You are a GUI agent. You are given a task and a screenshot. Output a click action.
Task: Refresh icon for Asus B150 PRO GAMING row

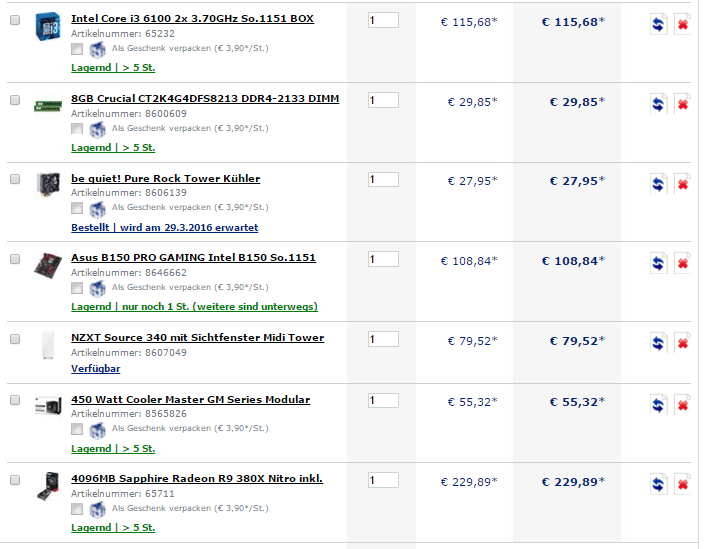coord(658,263)
